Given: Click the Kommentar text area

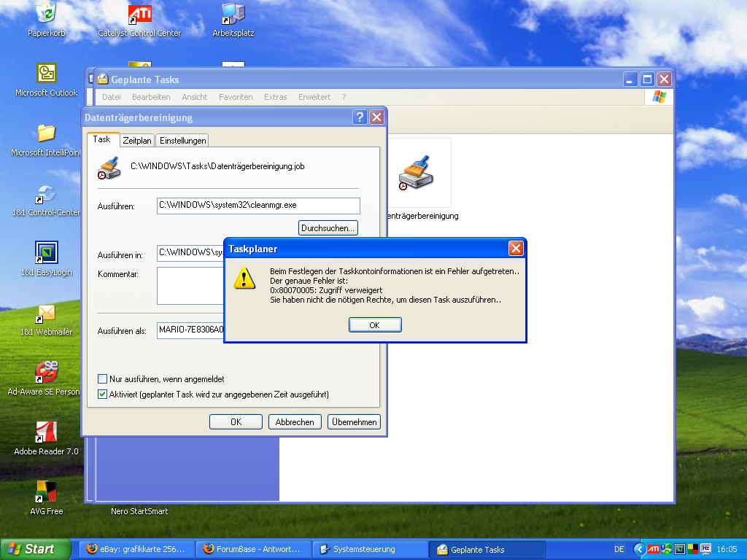Looking at the screenshot, I should [x=190, y=286].
